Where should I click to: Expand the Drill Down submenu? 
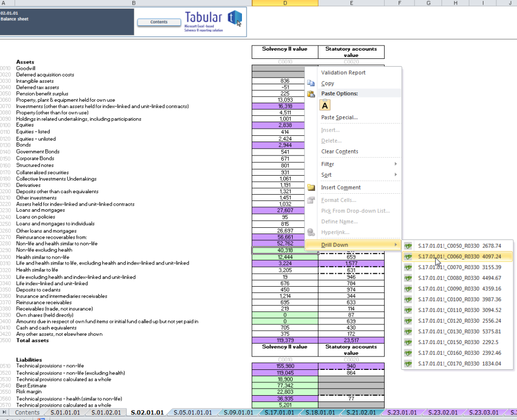[x=353, y=245]
